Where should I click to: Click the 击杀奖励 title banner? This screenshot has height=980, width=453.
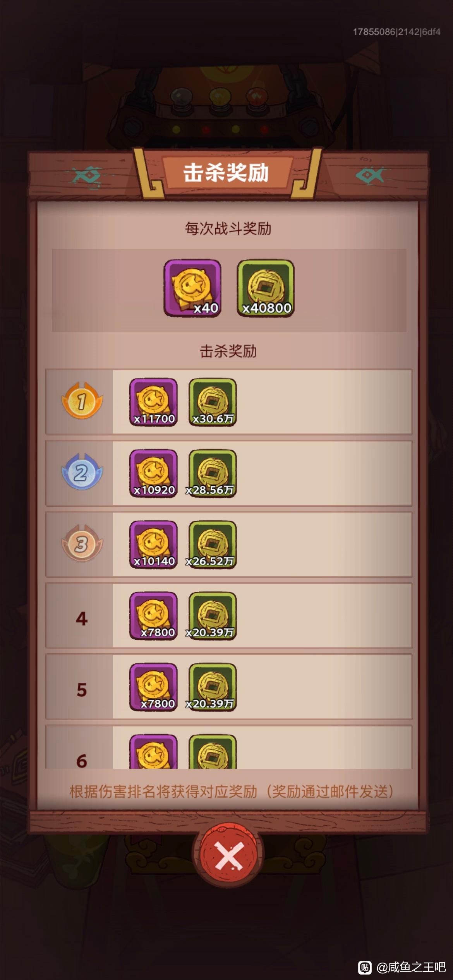(226, 173)
